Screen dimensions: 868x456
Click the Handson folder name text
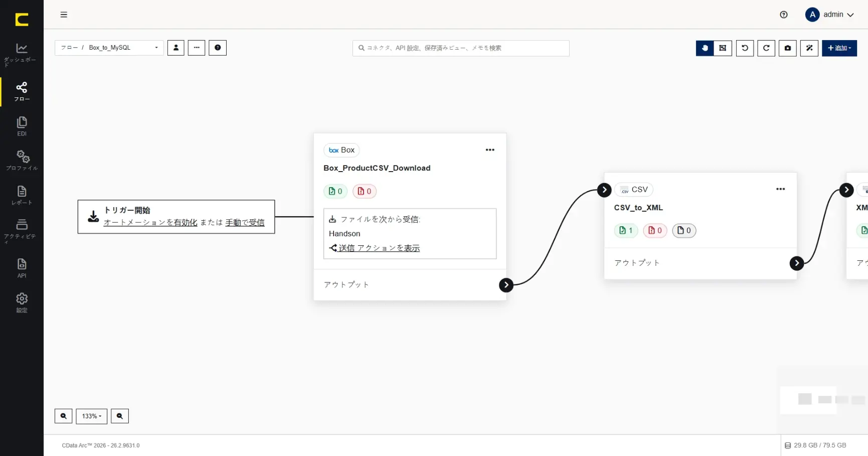344,234
